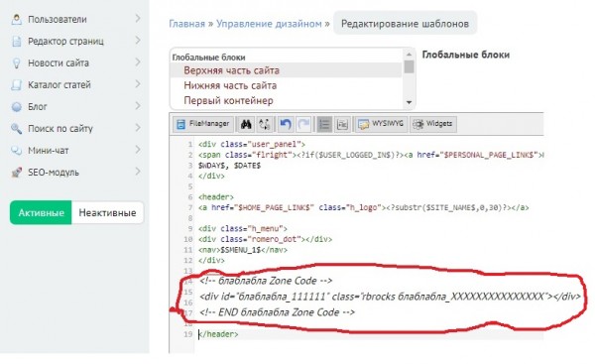Expand the SEO-модуль chevron arrow
The height and width of the screenshot is (364, 595).
pos(138,172)
